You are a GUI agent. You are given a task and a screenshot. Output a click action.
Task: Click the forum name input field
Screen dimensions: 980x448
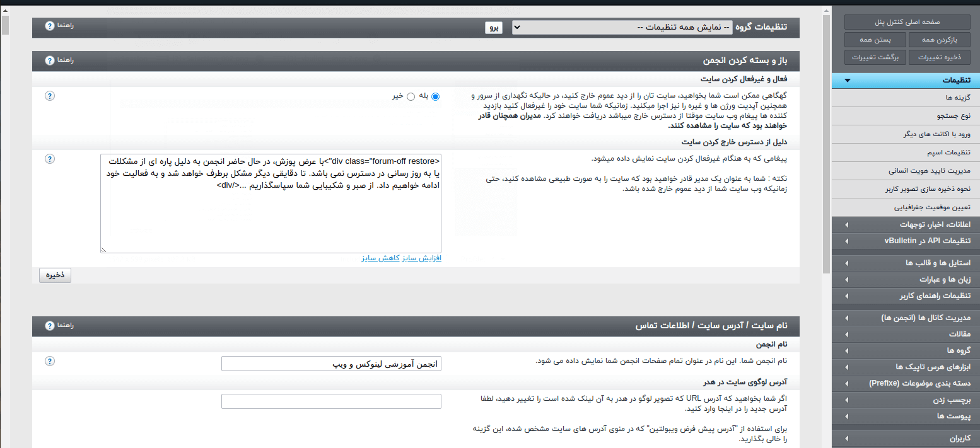[331, 364]
